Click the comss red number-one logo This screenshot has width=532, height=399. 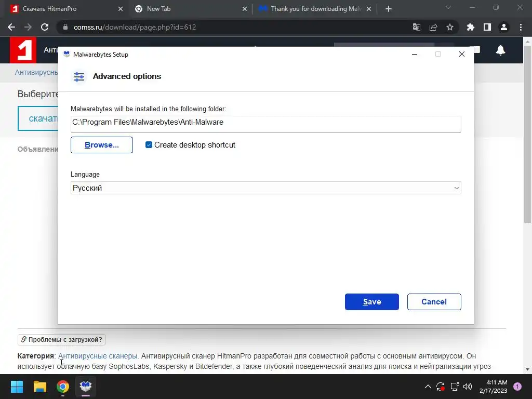(23, 50)
